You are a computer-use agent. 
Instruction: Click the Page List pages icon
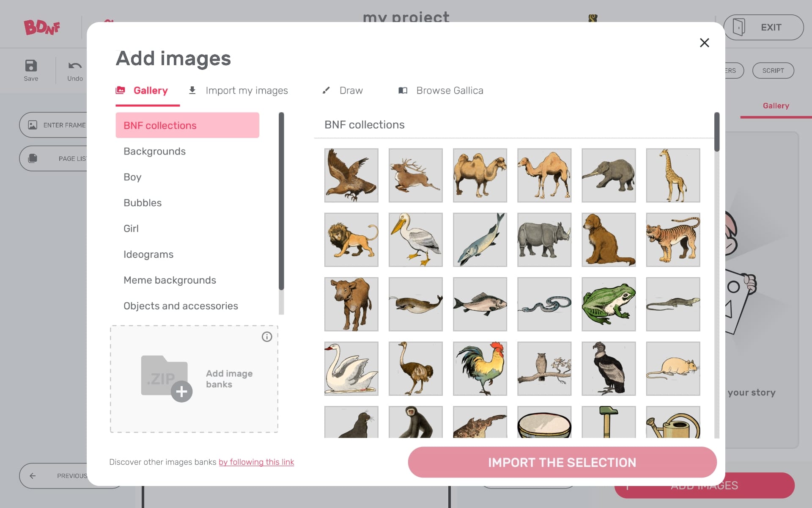tap(33, 158)
